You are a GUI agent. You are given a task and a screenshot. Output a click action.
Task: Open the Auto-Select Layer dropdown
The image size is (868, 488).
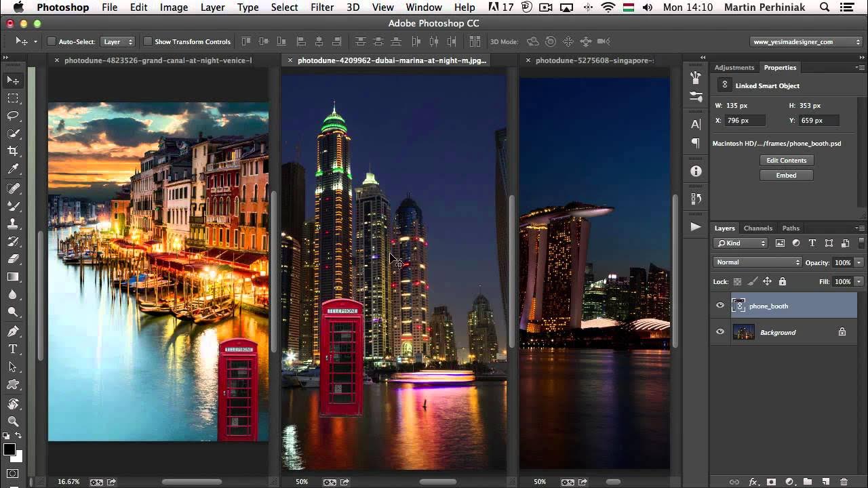(x=118, y=41)
